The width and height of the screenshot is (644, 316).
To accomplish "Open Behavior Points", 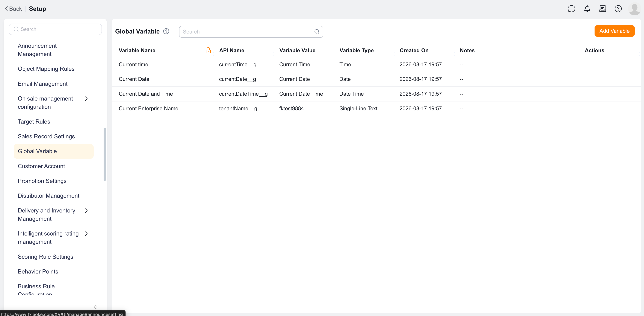I will point(38,271).
